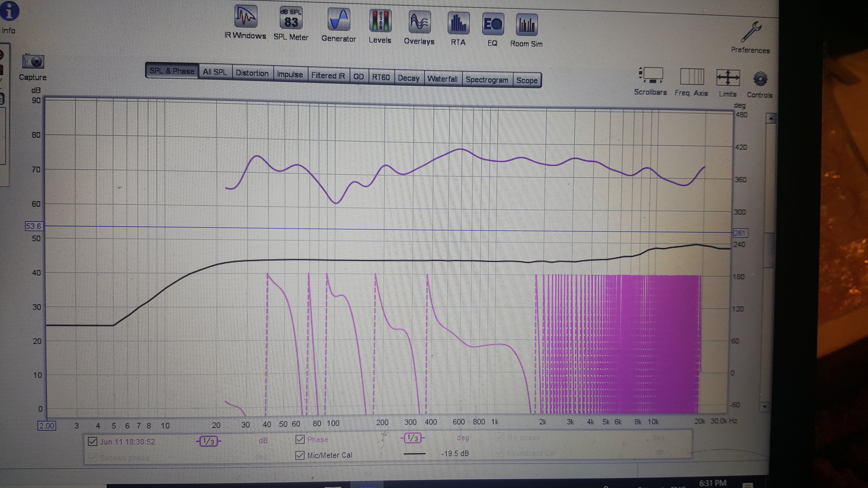
Task: Click the 30.0k Hz axis end label
Action: [724, 421]
